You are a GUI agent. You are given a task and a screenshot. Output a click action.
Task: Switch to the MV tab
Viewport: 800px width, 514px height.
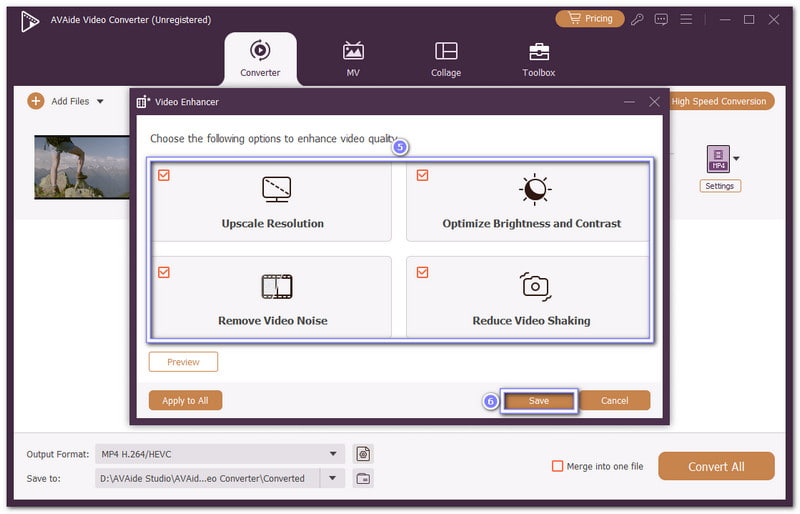click(353, 58)
